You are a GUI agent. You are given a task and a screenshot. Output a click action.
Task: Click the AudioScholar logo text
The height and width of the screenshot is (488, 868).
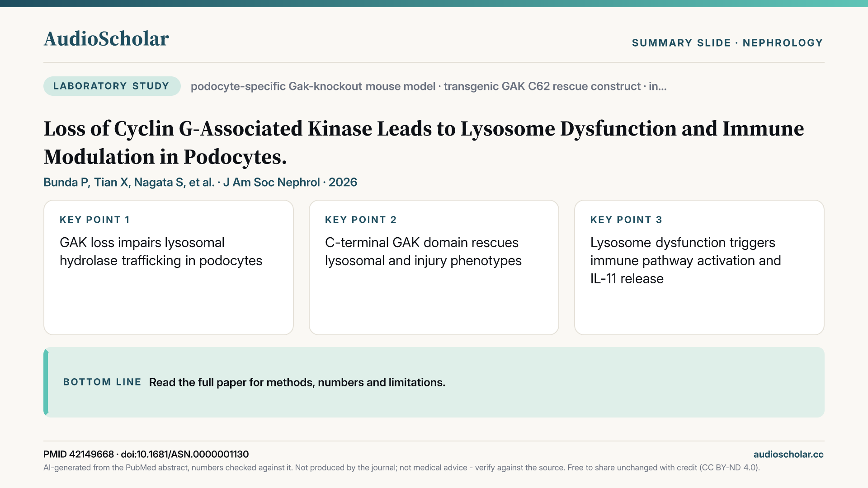pos(106,39)
